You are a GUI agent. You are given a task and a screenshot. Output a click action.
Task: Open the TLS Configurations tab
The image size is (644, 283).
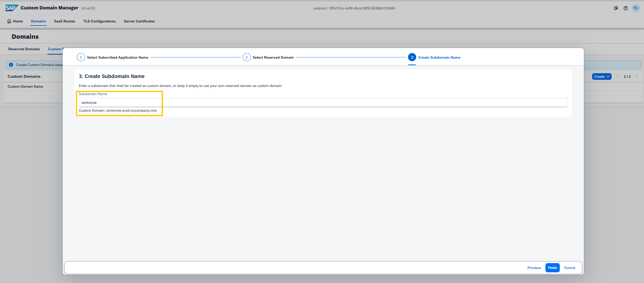click(100, 21)
